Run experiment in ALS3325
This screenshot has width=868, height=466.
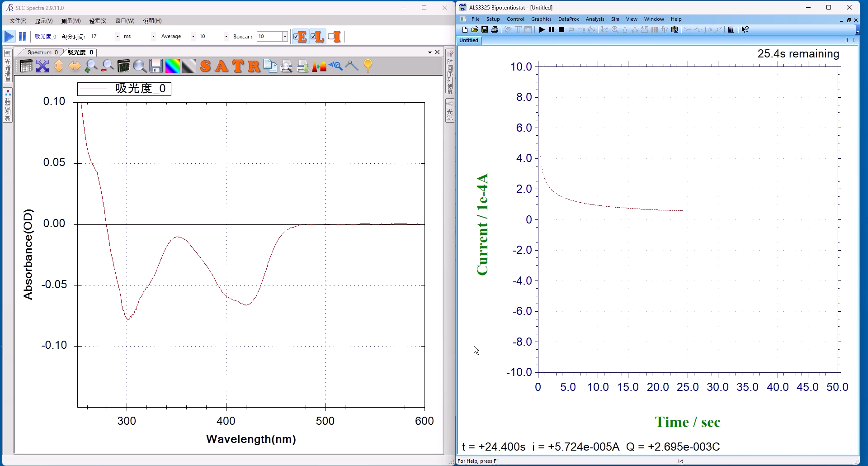542,30
